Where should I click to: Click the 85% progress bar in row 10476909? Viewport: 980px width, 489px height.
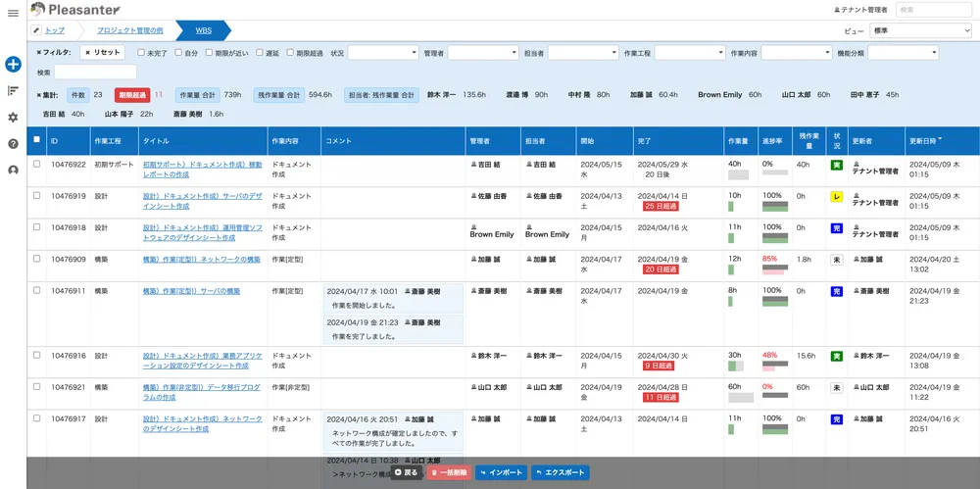coord(774,270)
